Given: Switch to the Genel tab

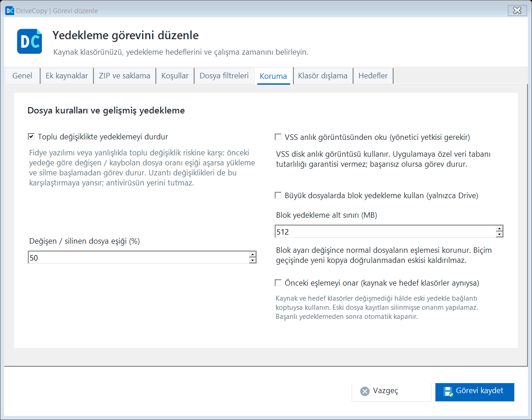Looking at the screenshot, I should point(22,76).
